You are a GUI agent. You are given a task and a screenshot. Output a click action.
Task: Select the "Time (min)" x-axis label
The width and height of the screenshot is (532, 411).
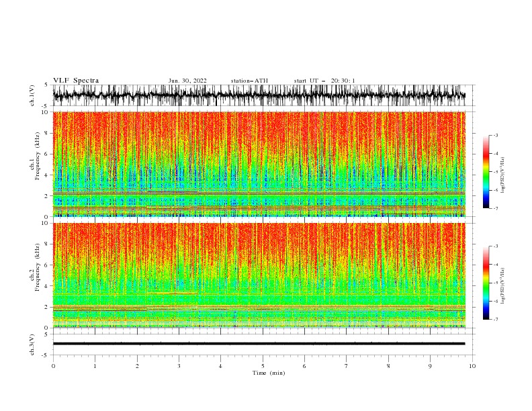click(269, 373)
